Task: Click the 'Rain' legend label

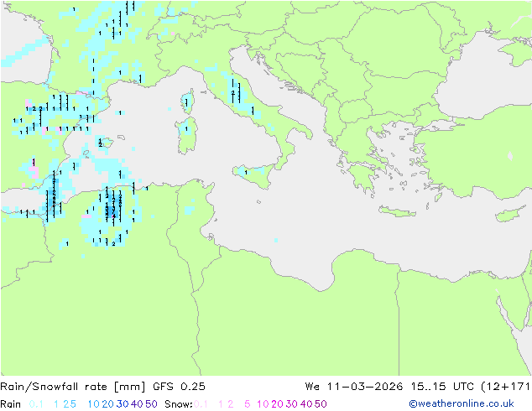Action: (11, 404)
